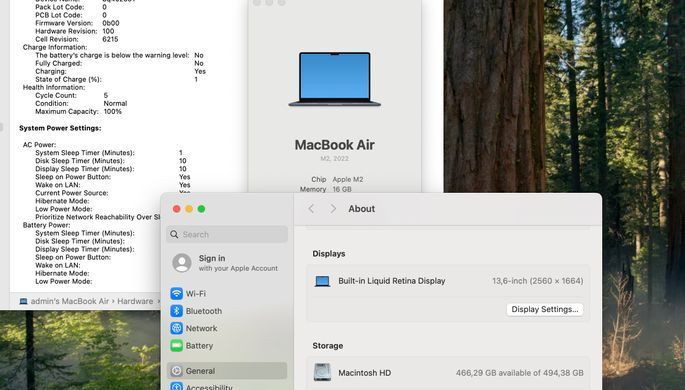Viewport: 685px width, 390px height.
Task: Click admin's MacBook Air path item
Action: point(64,301)
